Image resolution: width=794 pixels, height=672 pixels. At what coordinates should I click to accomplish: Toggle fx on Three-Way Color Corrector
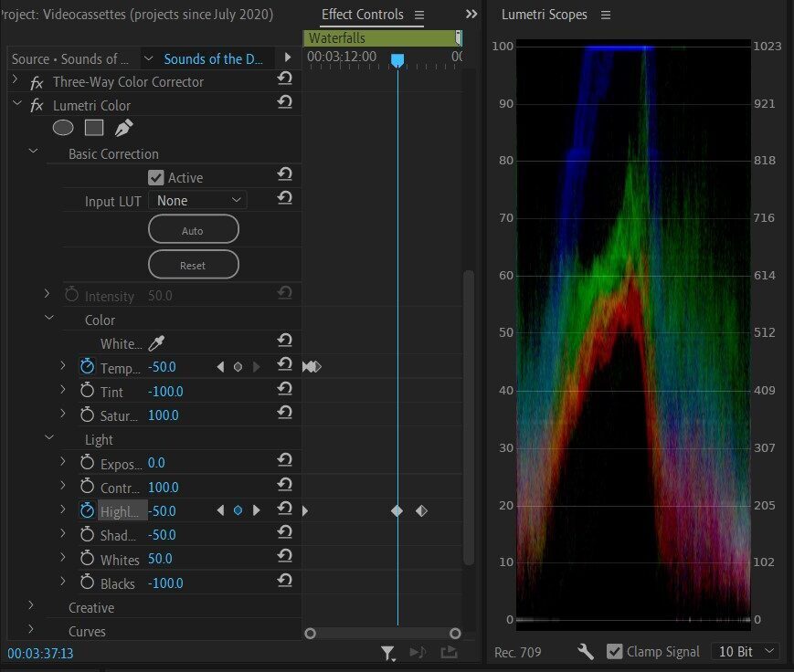click(x=37, y=82)
